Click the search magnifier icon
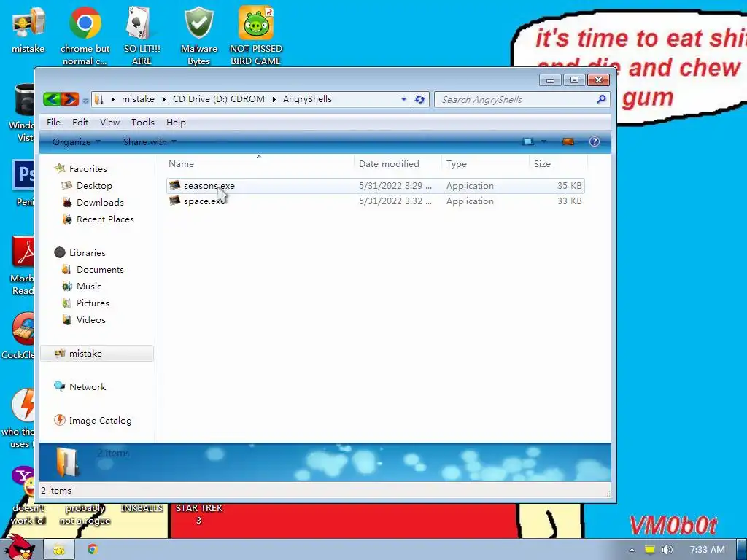The image size is (747, 560). [601, 99]
